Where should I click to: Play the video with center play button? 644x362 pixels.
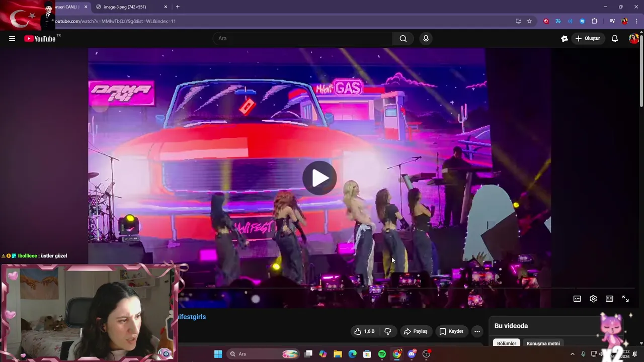coord(320,177)
